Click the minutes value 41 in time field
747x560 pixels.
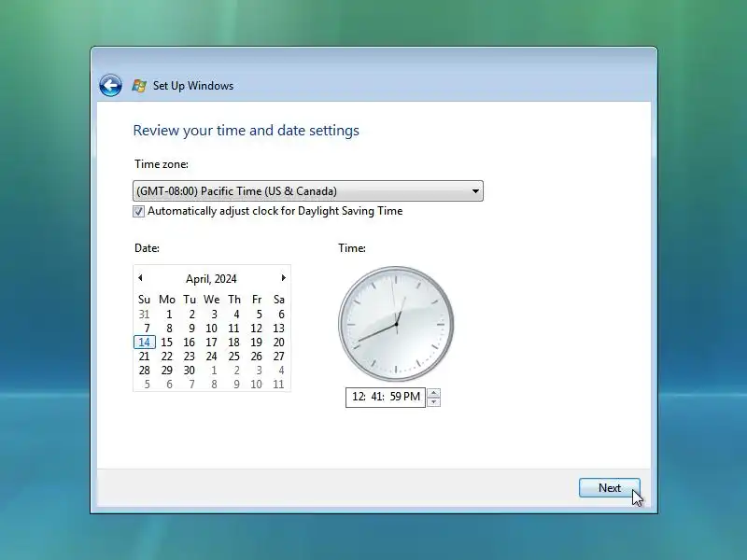[377, 397]
